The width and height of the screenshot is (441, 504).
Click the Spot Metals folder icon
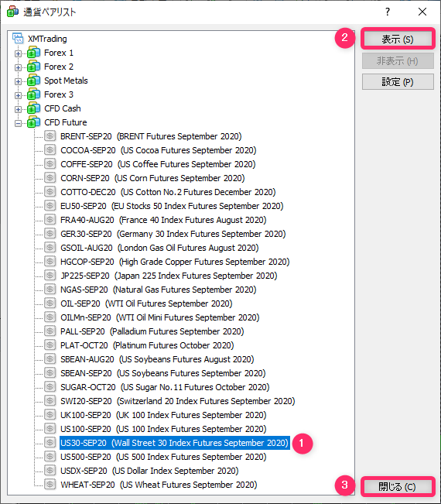(x=34, y=81)
